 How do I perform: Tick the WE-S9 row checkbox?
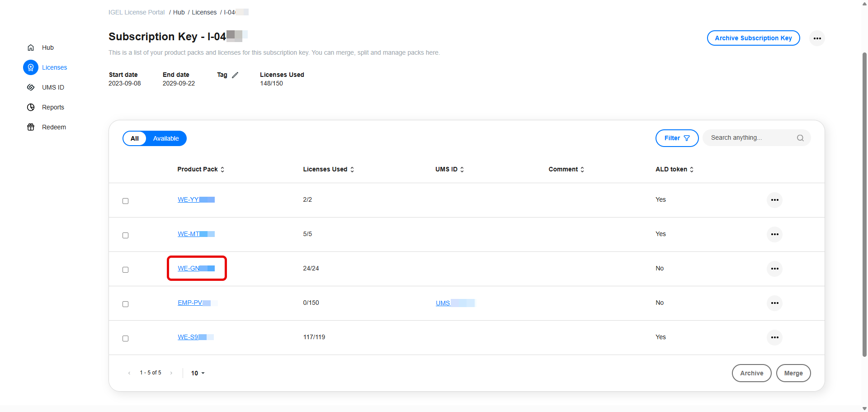pos(126,338)
